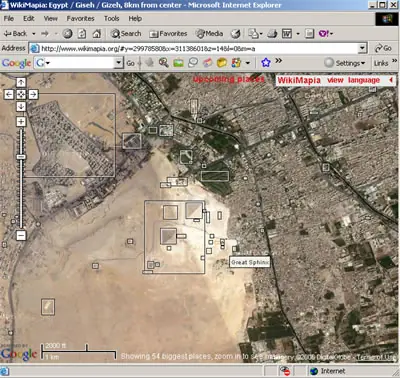Pan the map down arrow

tap(21, 107)
